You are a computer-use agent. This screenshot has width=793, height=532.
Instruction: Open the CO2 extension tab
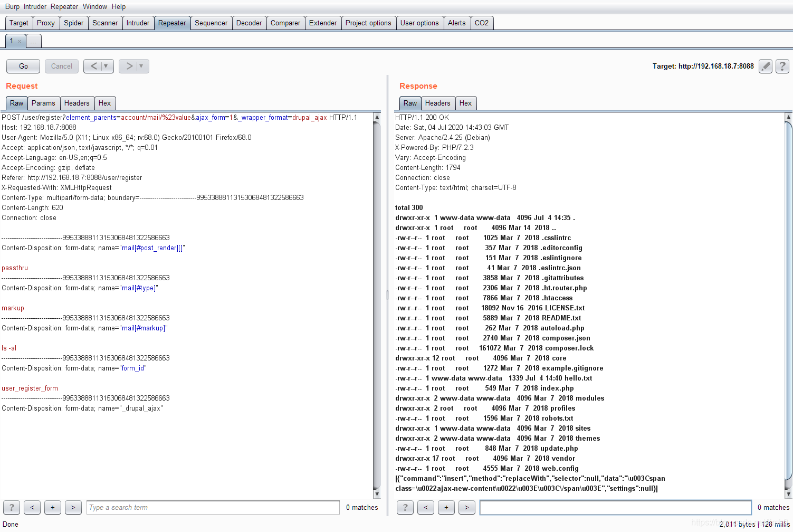click(x=482, y=23)
